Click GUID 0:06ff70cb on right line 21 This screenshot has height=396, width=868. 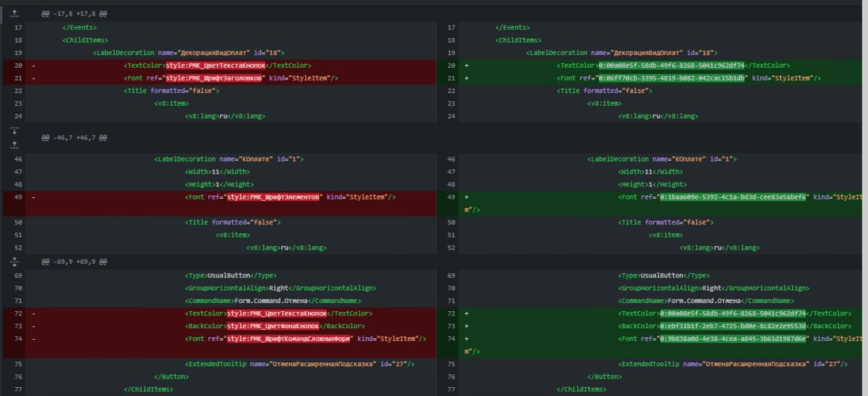pos(671,79)
